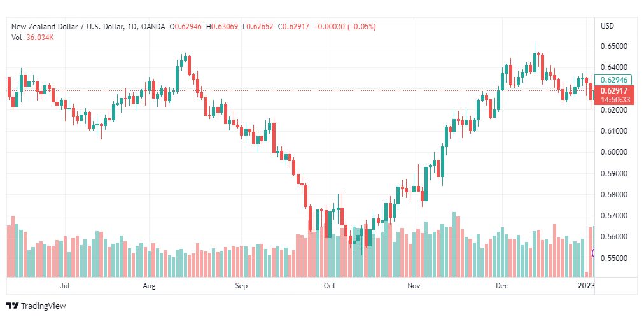Click the 0.65000 level on price scale
This screenshot has width=644, height=317.
coord(613,46)
